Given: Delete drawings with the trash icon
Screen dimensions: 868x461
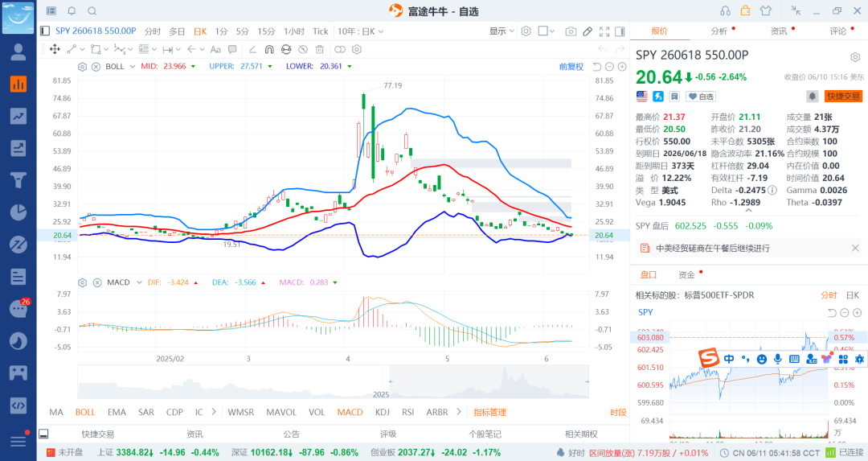Looking at the screenshot, I should (x=319, y=49).
